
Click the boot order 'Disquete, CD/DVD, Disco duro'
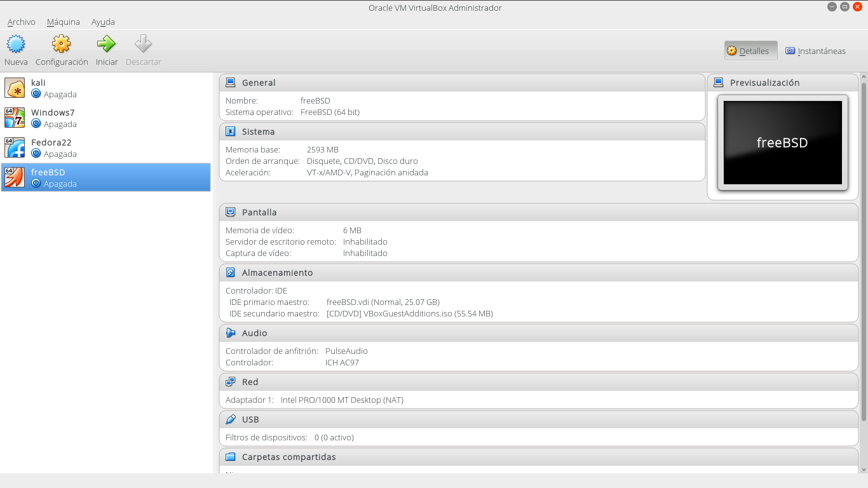[362, 161]
